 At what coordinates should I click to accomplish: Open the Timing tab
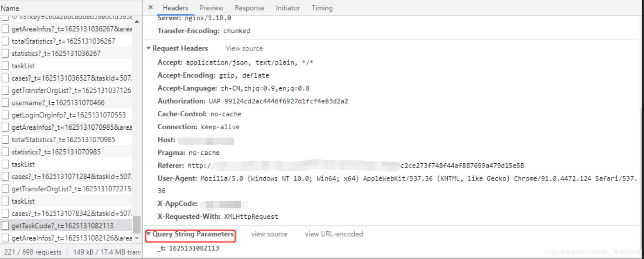click(x=322, y=8)
